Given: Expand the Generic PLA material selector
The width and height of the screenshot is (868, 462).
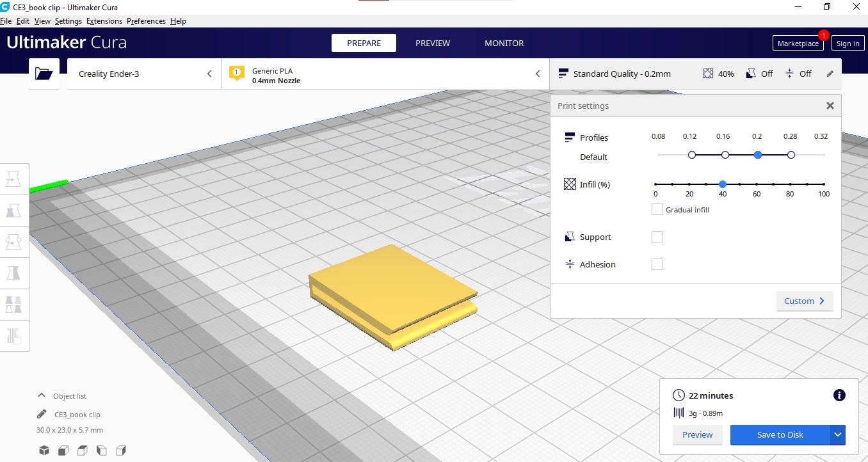Looking at the screenshot, I should 385,74.
